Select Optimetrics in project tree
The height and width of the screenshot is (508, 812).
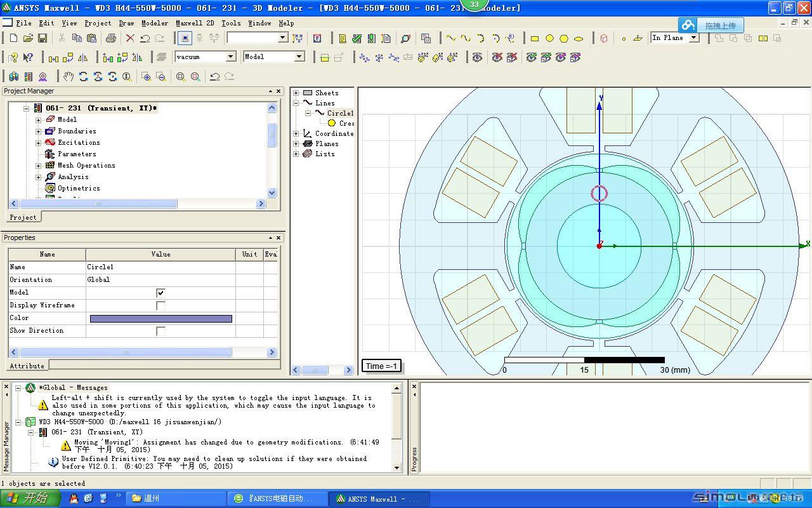79,189
